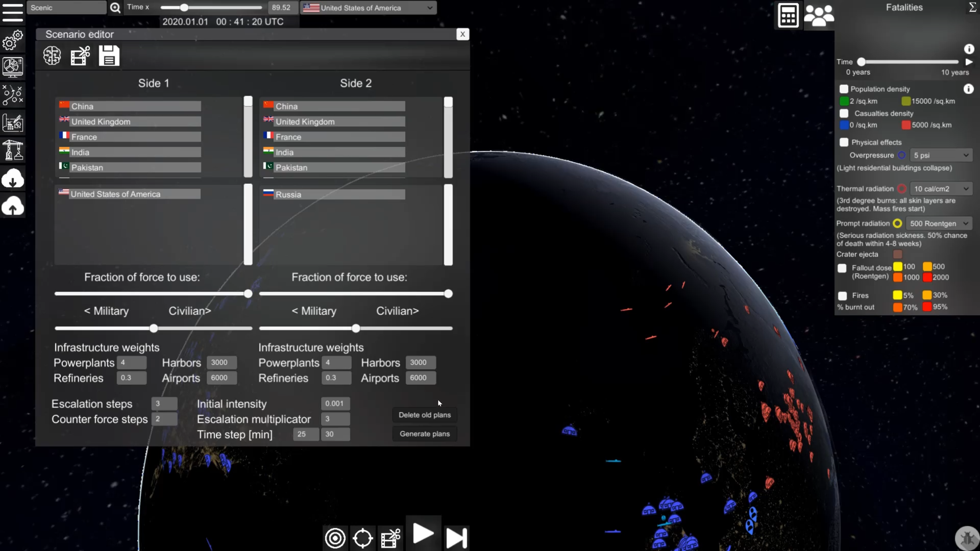This screenshot has height=551, width=980.
Task: Enable the Population density checkbox
Action: pos(844,89)
